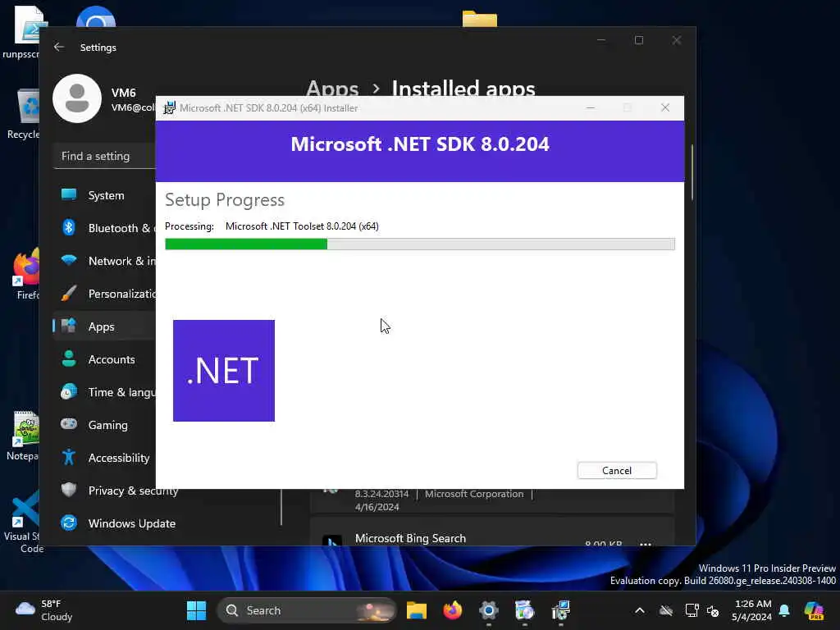Open Visual Studio Code desktop shortcut
The image size is (840, 630).
click(25, 521)
